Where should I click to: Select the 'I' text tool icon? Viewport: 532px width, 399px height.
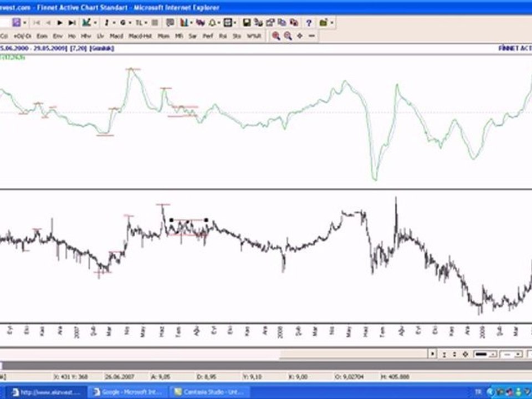(106, 23)
